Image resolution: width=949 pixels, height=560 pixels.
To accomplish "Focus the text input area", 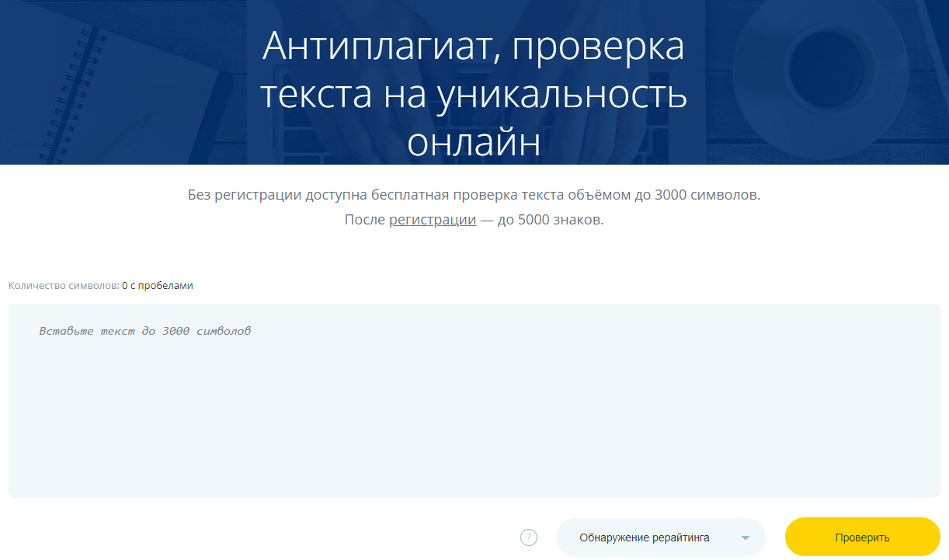I will 474,400.
